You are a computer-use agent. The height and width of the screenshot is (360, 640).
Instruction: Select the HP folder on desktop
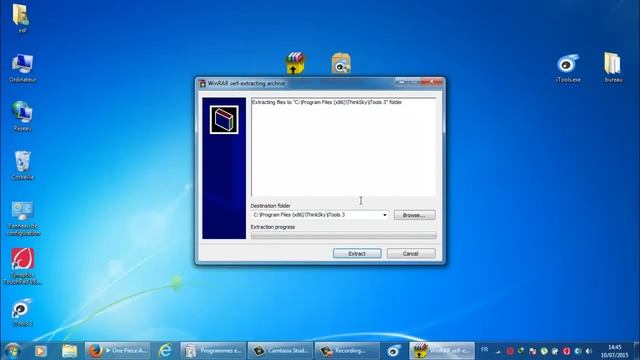point(21,18)
